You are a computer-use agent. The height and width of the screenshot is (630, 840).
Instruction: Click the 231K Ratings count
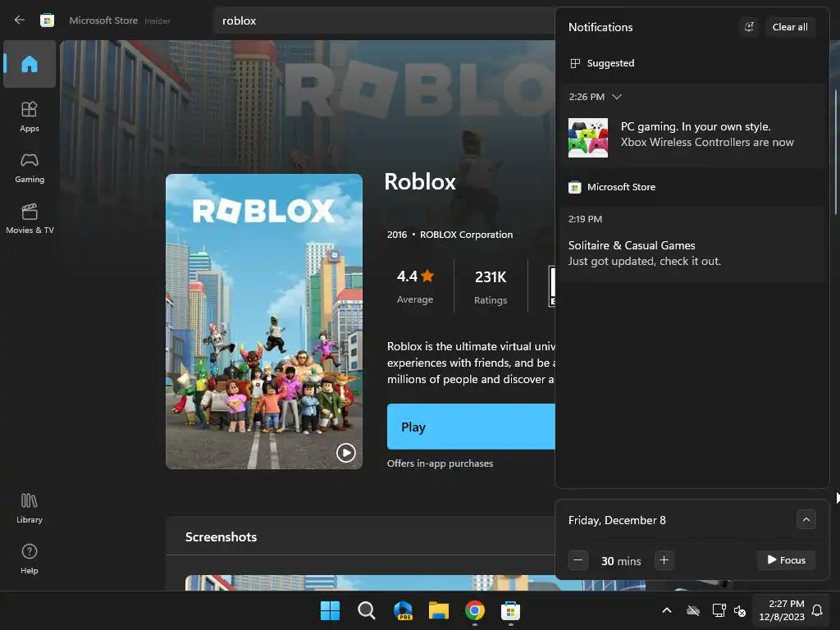491,286
